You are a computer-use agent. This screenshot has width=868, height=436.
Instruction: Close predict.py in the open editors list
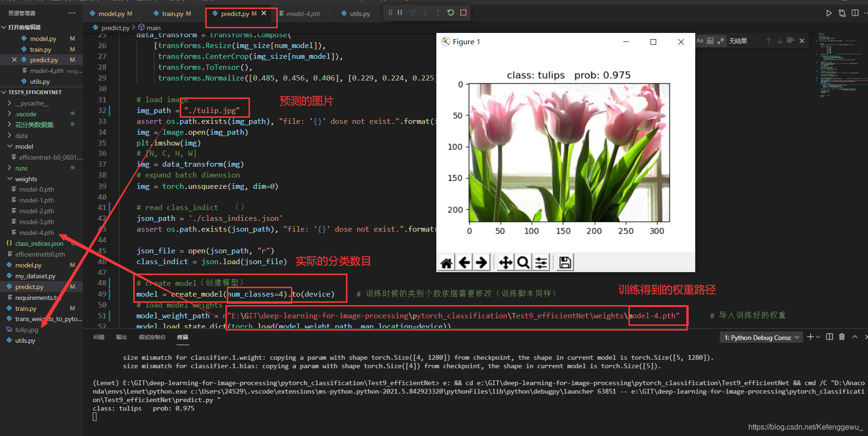click(14, 60)
